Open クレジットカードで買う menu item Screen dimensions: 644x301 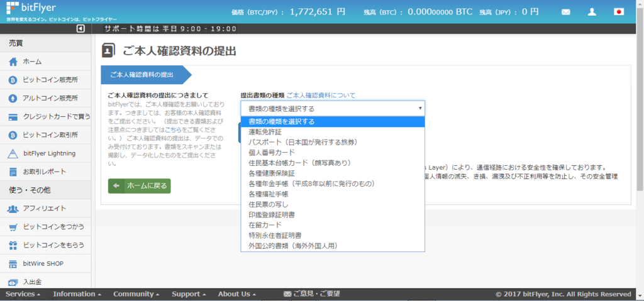tap(45, 117)
